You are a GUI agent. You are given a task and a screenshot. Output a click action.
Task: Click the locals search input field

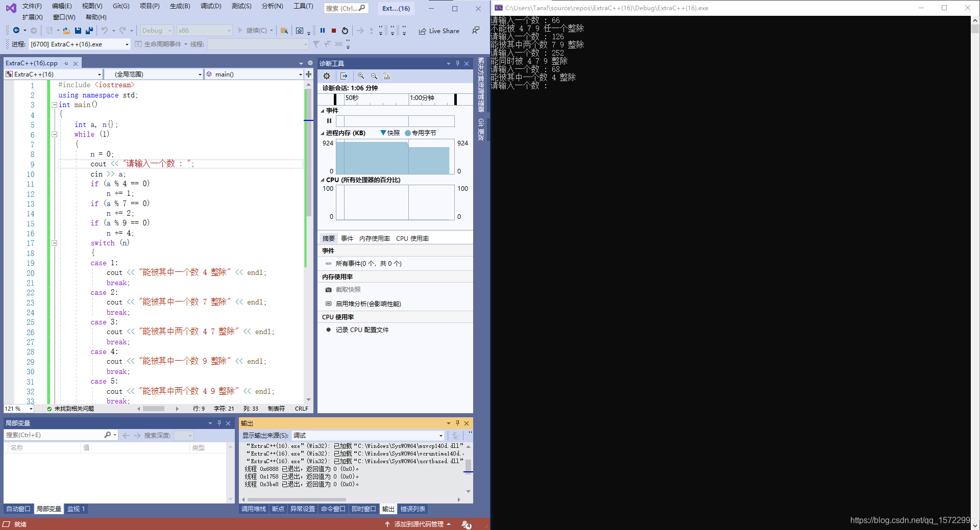point(54,435)
